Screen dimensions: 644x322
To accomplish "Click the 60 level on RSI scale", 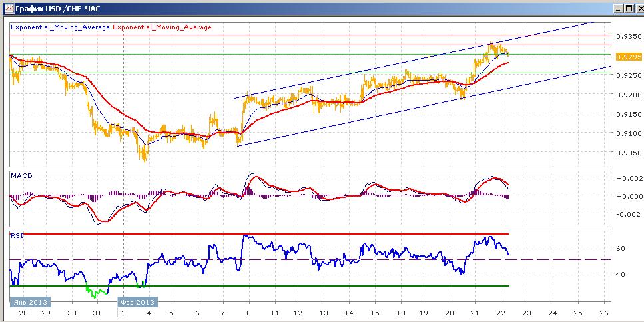I will [620, 249].
